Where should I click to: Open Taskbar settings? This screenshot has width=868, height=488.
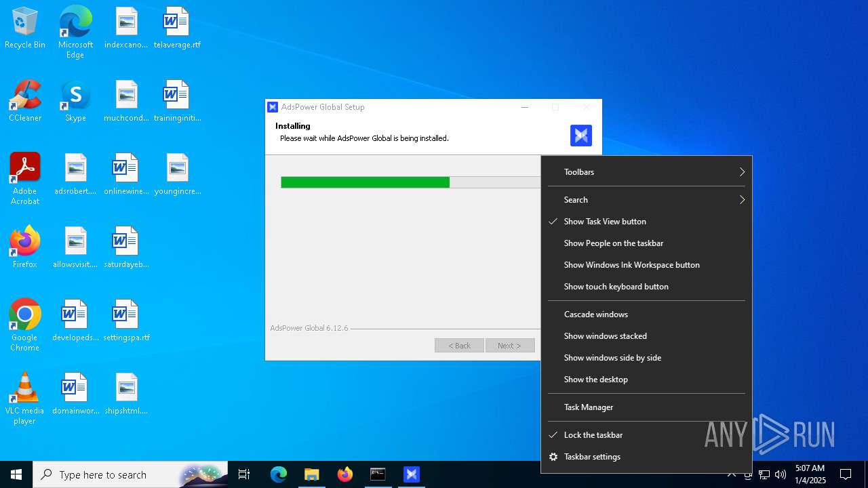(646, 457)
